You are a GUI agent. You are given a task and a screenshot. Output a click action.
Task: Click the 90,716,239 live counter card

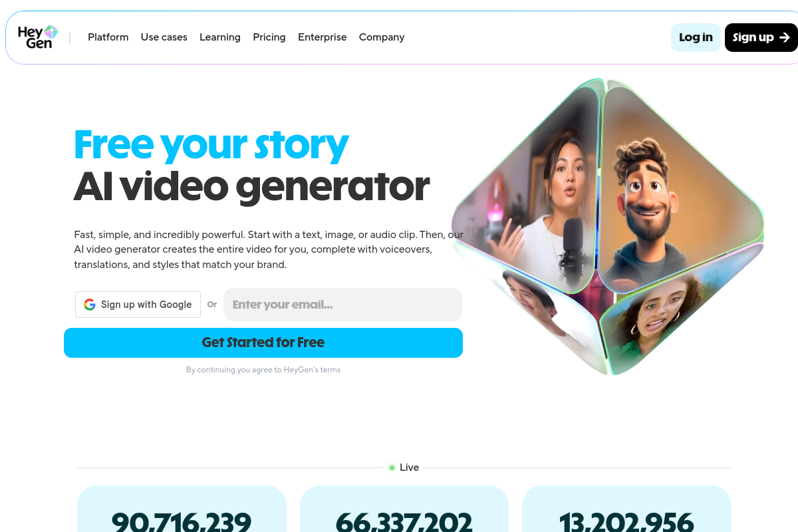pos(182,509)
